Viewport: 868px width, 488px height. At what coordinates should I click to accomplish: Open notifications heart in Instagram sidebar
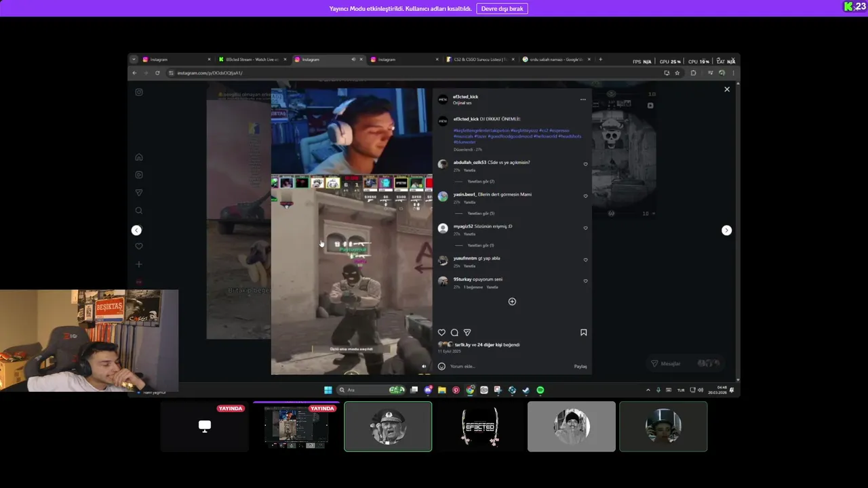139,247
